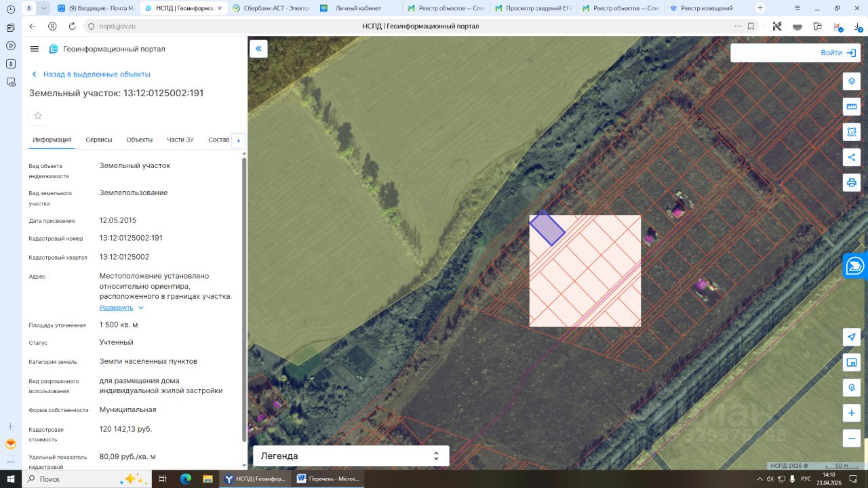868x488 pixels.
Task: Zoom in on the map
Action: coord(852,413)
